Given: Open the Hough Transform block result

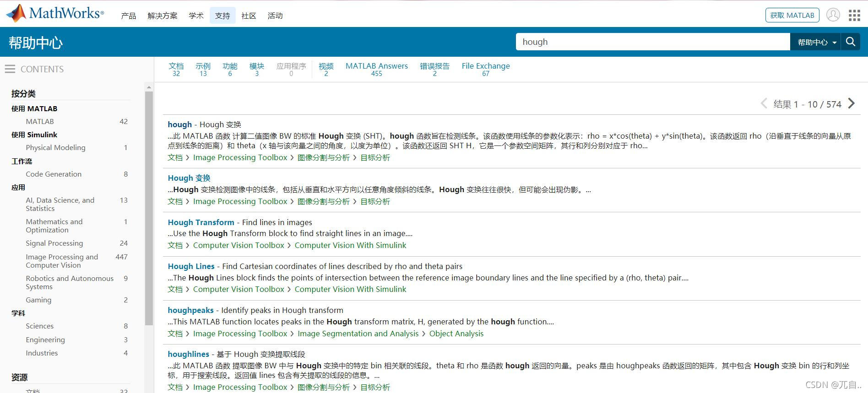Looking at the screenshot, I should coord(201,222).
